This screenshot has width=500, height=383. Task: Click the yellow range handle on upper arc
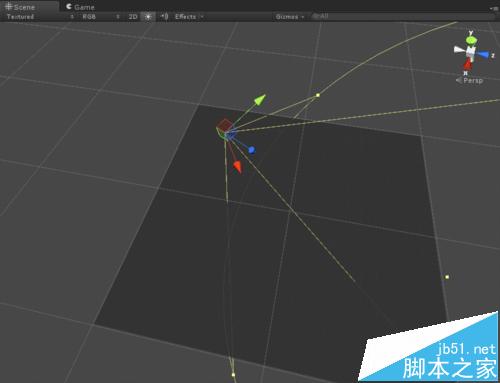(318, 95)
